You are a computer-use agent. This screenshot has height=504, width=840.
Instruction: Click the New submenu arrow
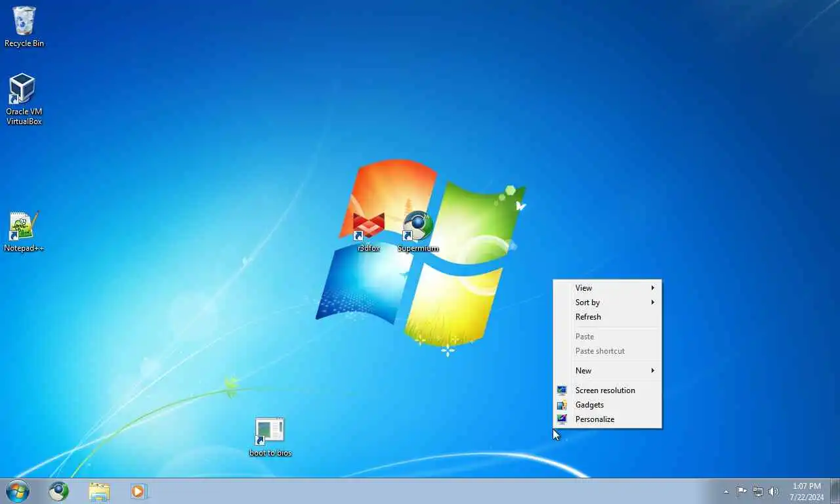pyautogui.click(x=653, y=371)
